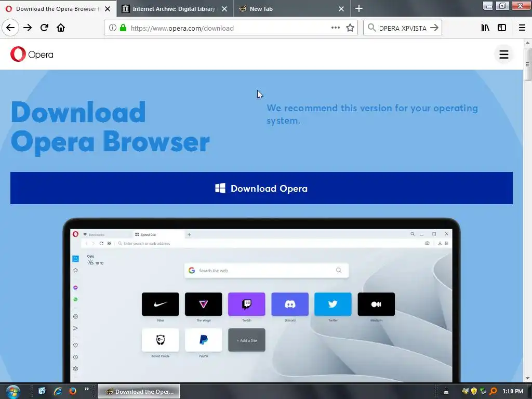Expand quick launch overflow chevron

coord(87,389)
